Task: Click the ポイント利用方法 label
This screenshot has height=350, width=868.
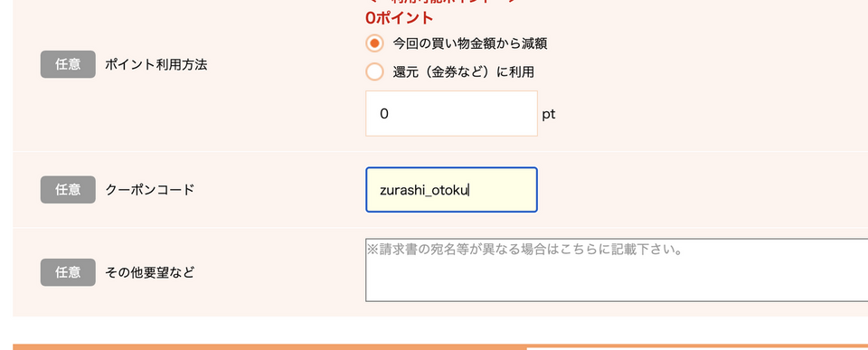Action: click(156, 65)
